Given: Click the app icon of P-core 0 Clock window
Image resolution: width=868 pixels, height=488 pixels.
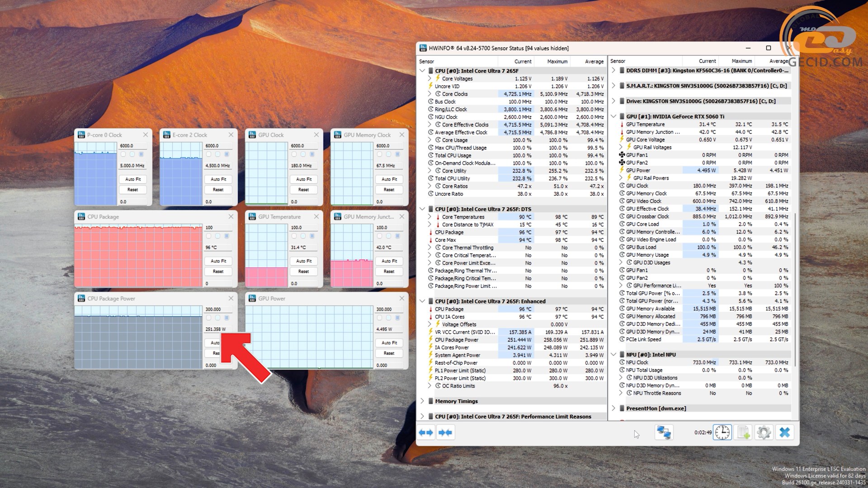Looking at the screenshot, I should [81, 135].
